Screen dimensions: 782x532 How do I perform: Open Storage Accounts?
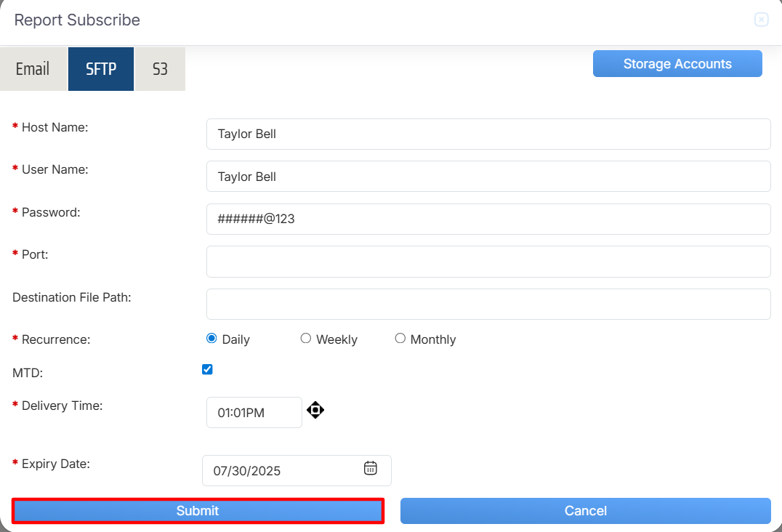(677, 64)
